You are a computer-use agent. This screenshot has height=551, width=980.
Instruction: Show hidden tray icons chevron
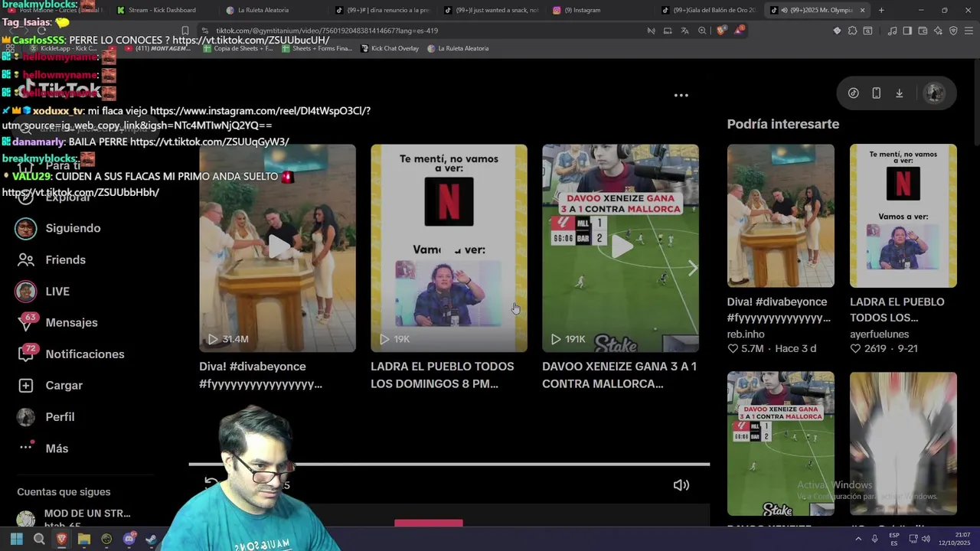[858, 540]
